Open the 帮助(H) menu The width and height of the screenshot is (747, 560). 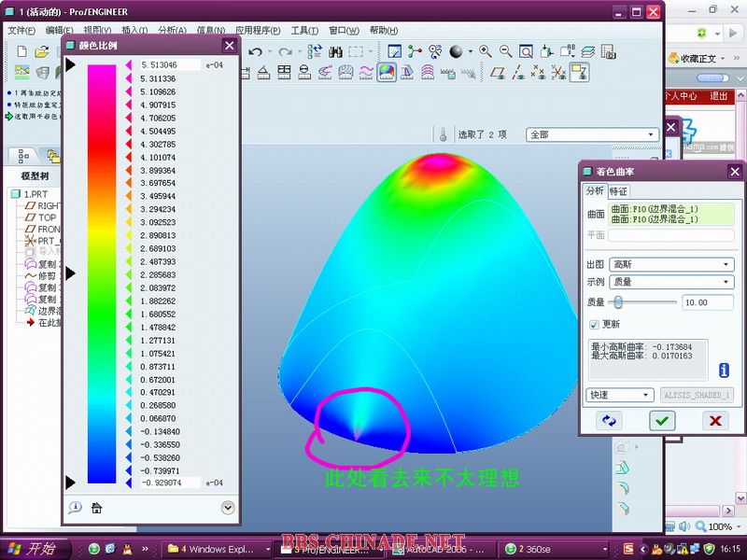point(384,31)
